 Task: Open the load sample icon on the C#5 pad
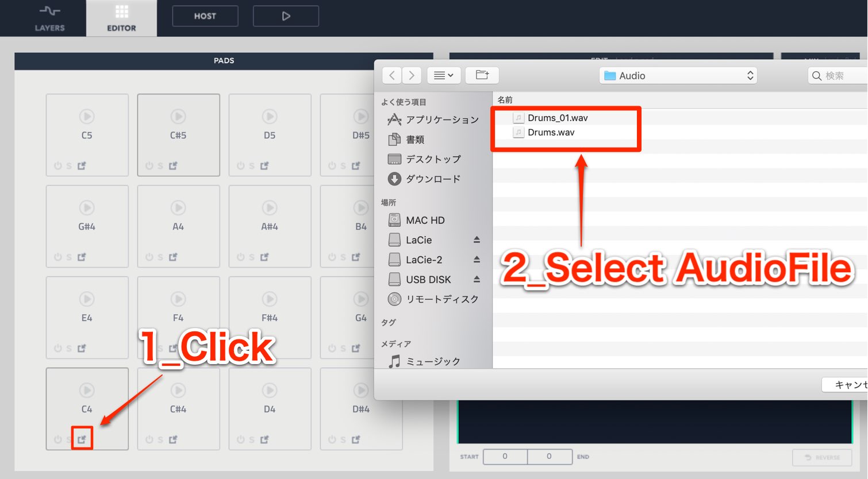(x=173, y=165)
